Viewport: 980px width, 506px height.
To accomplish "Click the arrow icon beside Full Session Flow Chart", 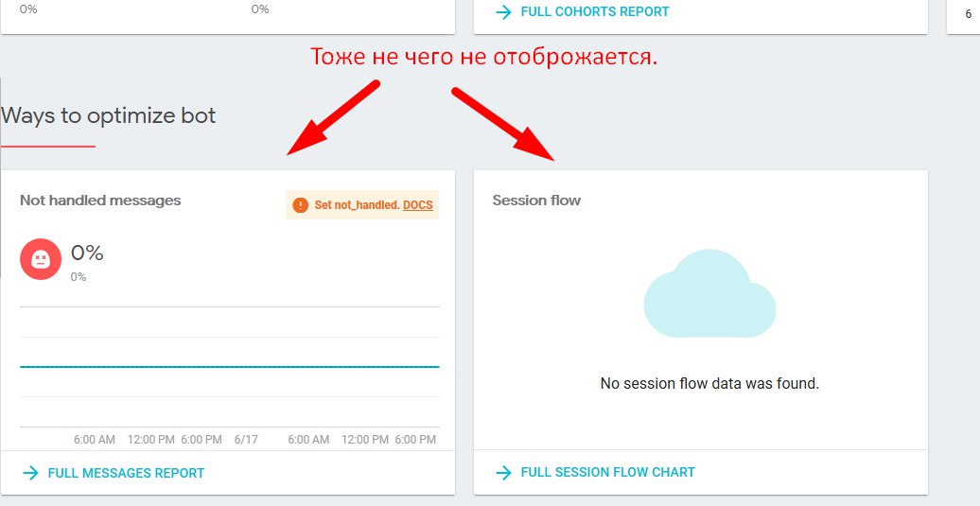I will (x=503, y=472).
